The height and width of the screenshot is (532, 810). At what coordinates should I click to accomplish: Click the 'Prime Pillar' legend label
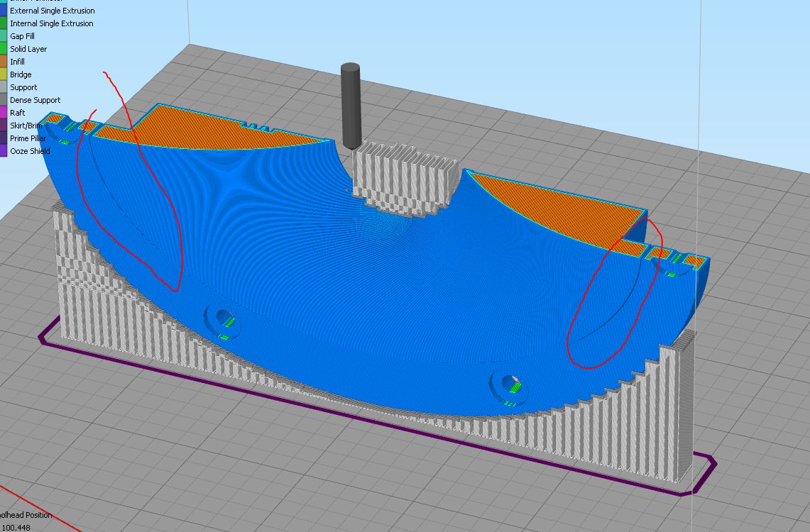pyautogui.click(x=28, y=138)
